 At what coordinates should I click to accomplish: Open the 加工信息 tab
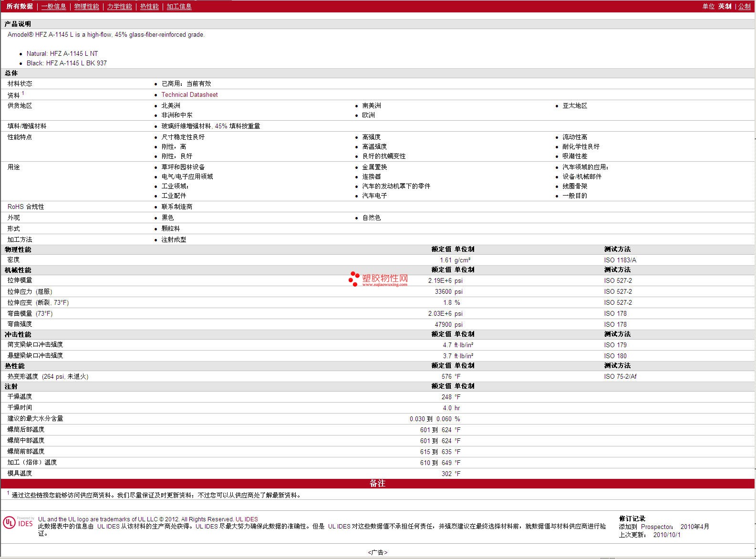tap(179, 6)
